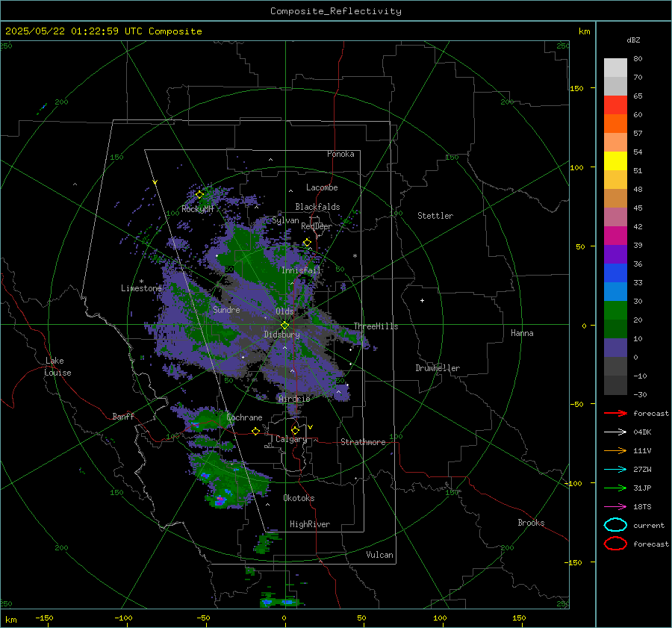Image resolution: width=672 pixels, height=628 pixels.
Task: Select the purple 36–39 dBZ swatch
Action: tap(615, 255)
